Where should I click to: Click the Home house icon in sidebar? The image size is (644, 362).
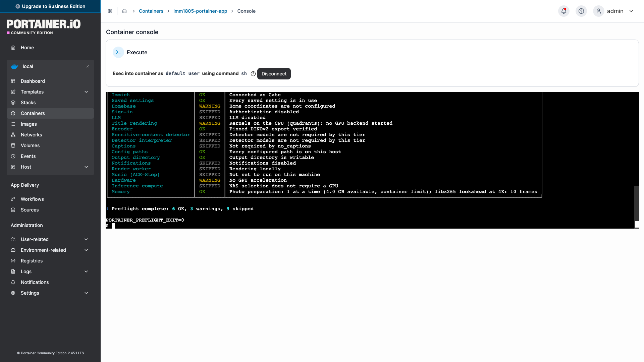coord(13,48)
